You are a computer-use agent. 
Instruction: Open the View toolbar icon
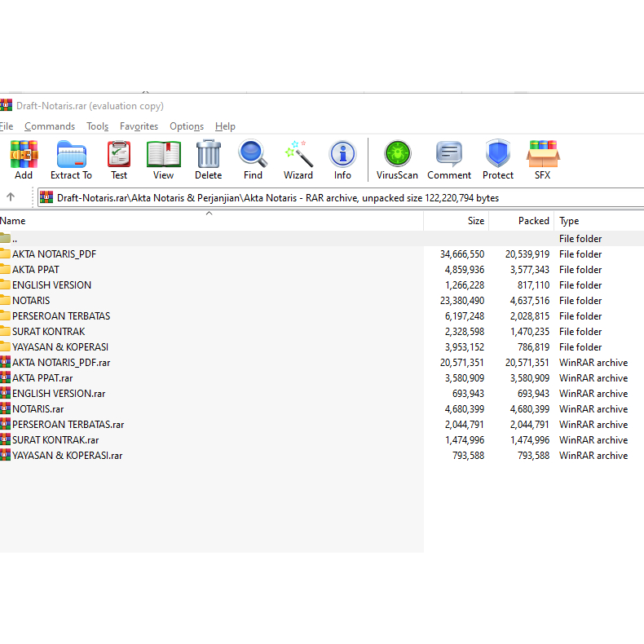pos(163,159)
